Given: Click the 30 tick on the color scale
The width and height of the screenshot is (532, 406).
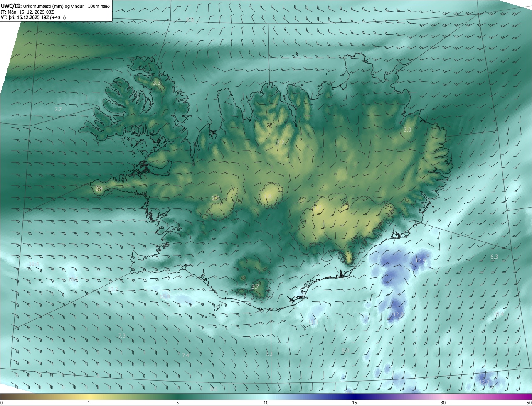Looking at the screenshot, I should [x=443, y=403].
